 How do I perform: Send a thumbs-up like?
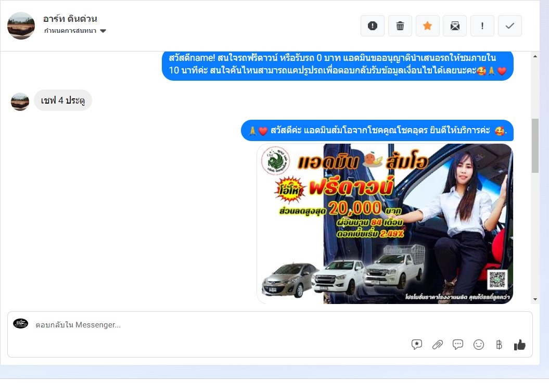[x=519, y=345]
